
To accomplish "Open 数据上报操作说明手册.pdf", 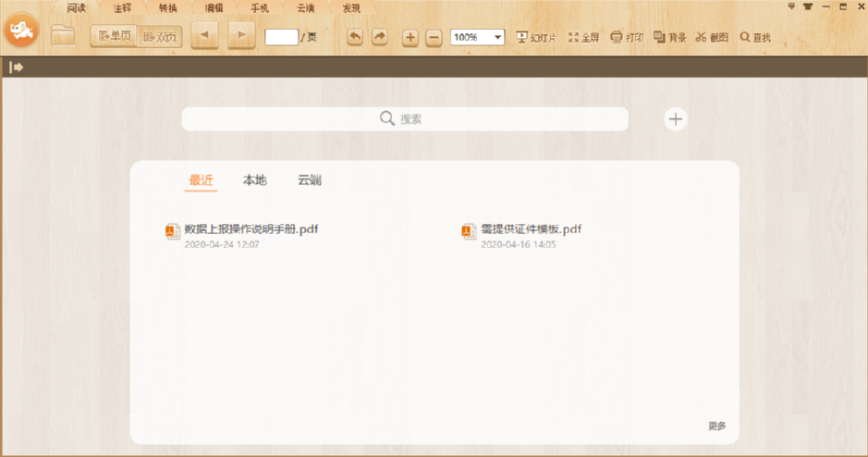I will click(251, 228).
